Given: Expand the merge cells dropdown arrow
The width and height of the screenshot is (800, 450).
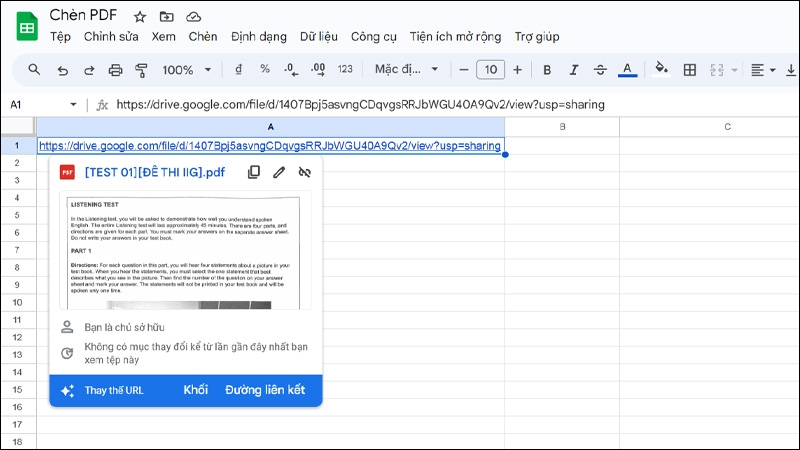Looking at the screenshot, I should 735,70.
